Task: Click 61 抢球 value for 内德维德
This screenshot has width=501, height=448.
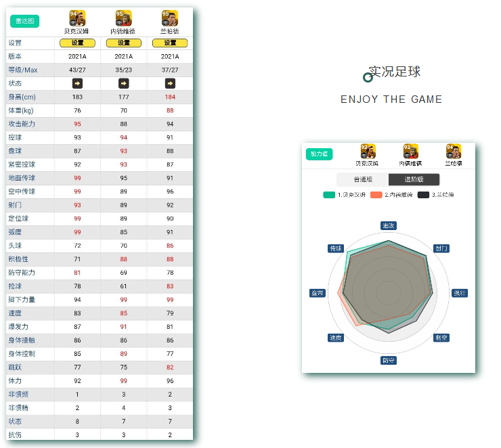Action: (124, 286)
